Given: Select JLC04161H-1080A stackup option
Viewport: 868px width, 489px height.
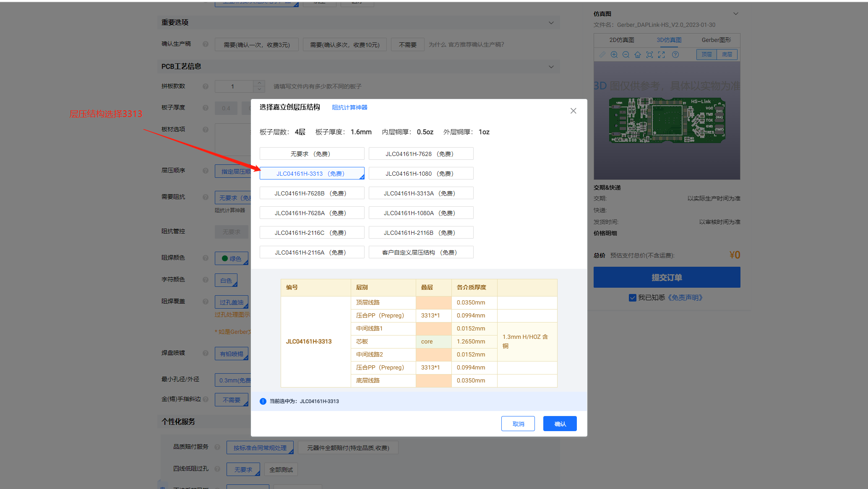Looking at the screenshot, I should (421, 213).
